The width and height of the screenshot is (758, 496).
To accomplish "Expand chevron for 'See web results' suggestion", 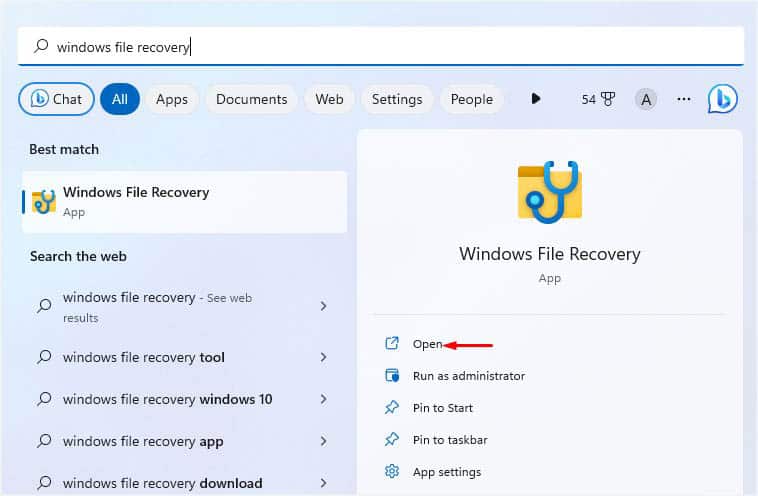I will click(323, 306).
